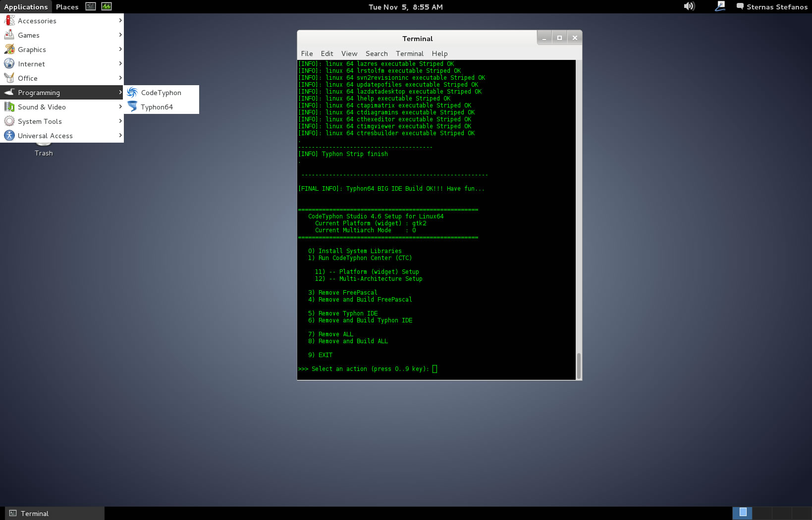Click the Programming category icon
This screenshot has width=812, height=520.
9,92
